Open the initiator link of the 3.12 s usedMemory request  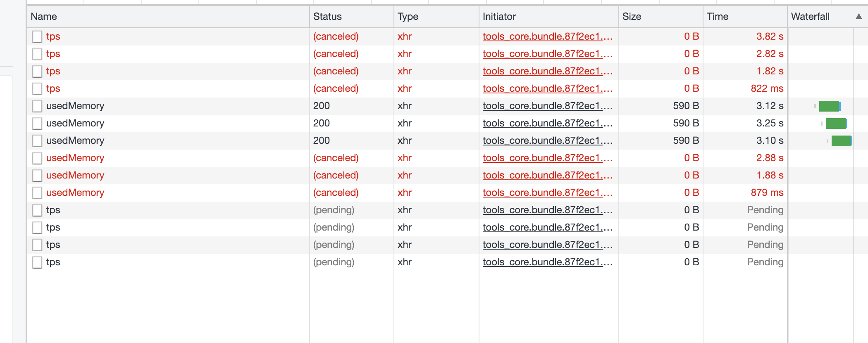[x=547, y=106]
